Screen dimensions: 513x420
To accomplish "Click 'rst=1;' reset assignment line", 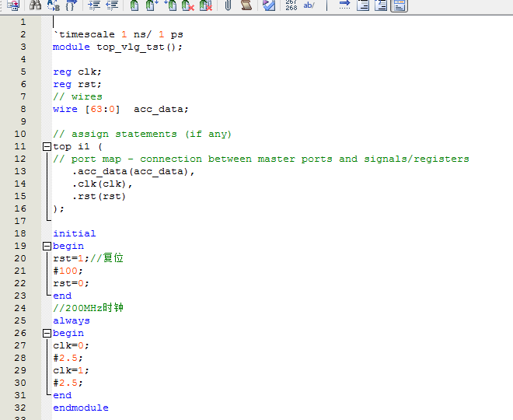I will 71,258.
